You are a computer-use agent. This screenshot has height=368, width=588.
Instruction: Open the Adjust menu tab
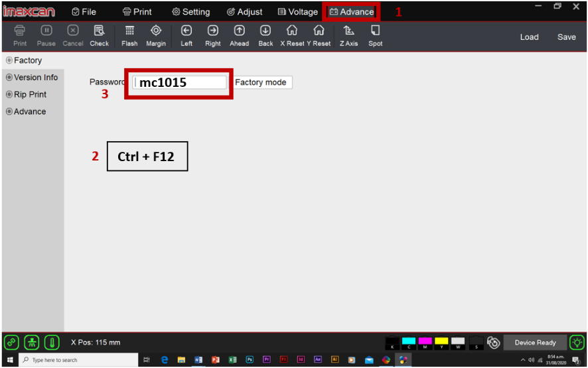coord(244,12)
